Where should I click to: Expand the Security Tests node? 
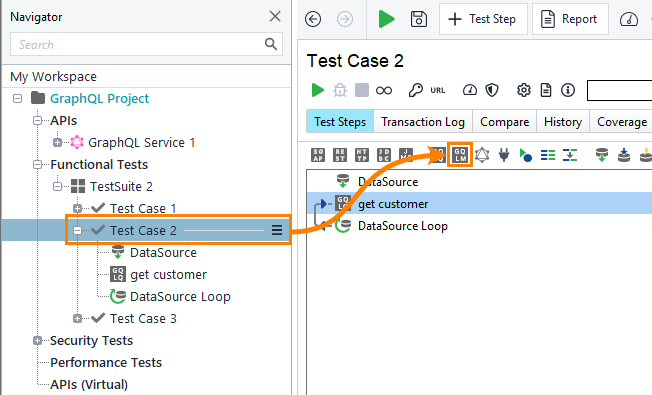pos(37,341)
